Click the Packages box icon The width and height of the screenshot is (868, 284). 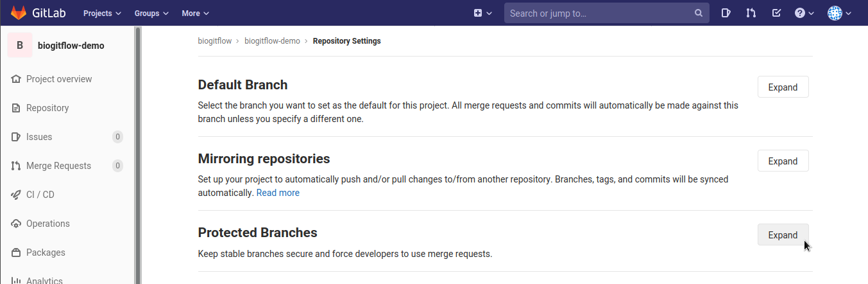pos(16,253)
